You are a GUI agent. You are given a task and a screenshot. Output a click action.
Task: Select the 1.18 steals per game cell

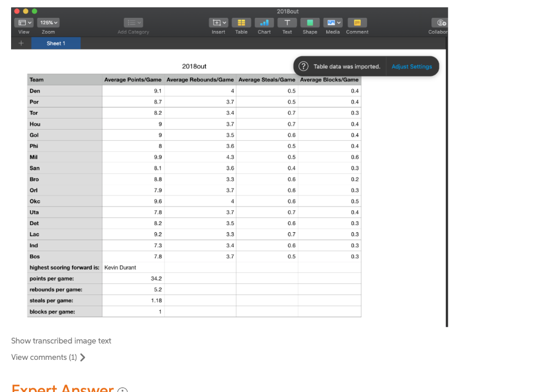(133, 300)
